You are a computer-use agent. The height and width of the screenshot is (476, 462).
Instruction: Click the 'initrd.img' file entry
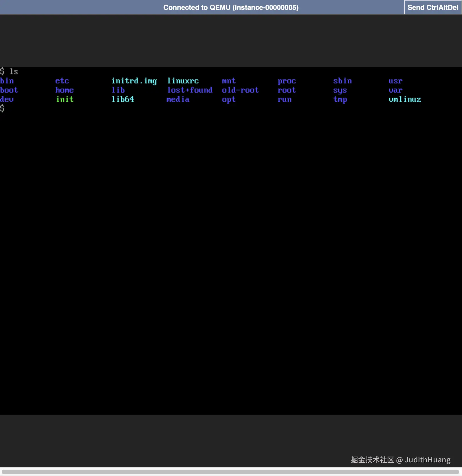134,81
